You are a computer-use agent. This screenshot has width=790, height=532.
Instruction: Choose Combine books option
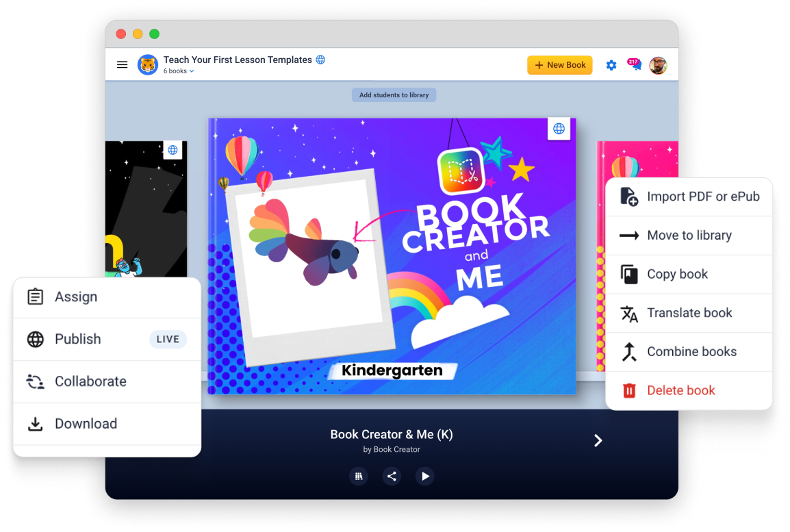(x=689, y=352)
